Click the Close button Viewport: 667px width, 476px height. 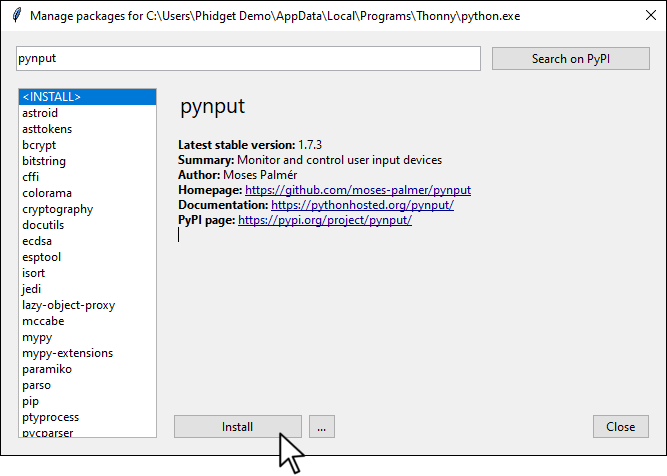tap(621, 427)
